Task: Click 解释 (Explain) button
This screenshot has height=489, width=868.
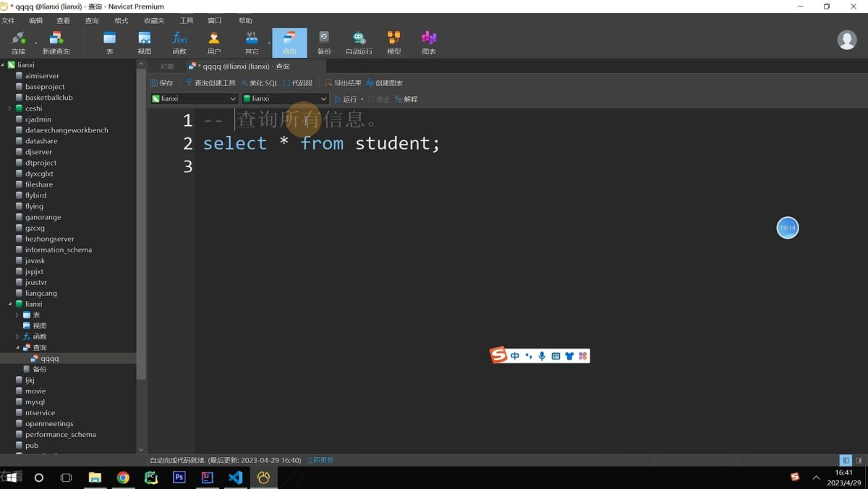Action: pyautogui.click(x=407, y=99)
